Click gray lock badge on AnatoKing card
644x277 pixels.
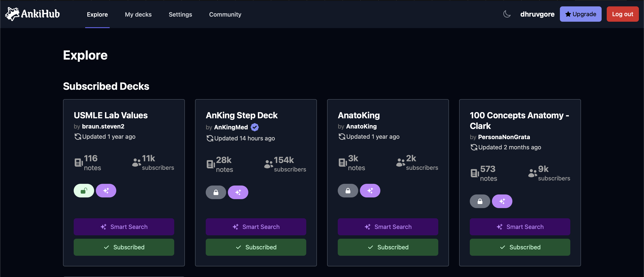(x=348, y=191)
